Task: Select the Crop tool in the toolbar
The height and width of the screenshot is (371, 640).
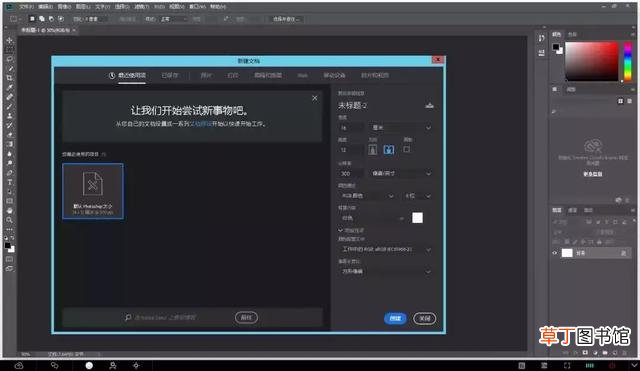Action: tap(9, 78)
